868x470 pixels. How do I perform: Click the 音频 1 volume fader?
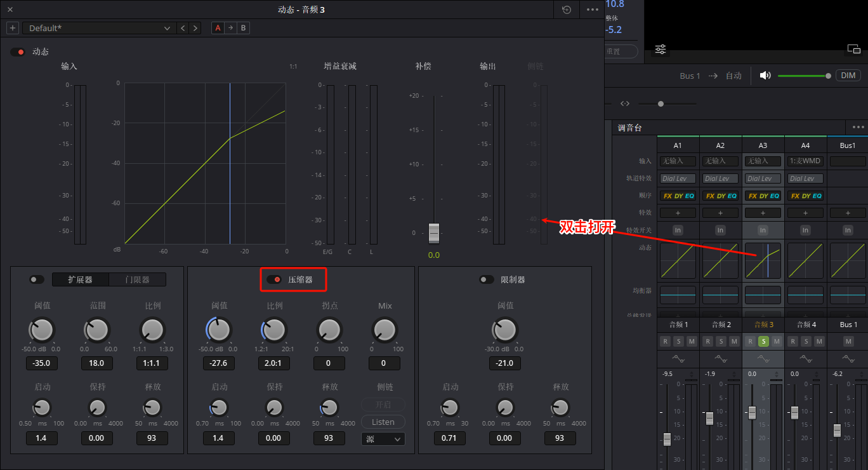click(x=667, y=439)
